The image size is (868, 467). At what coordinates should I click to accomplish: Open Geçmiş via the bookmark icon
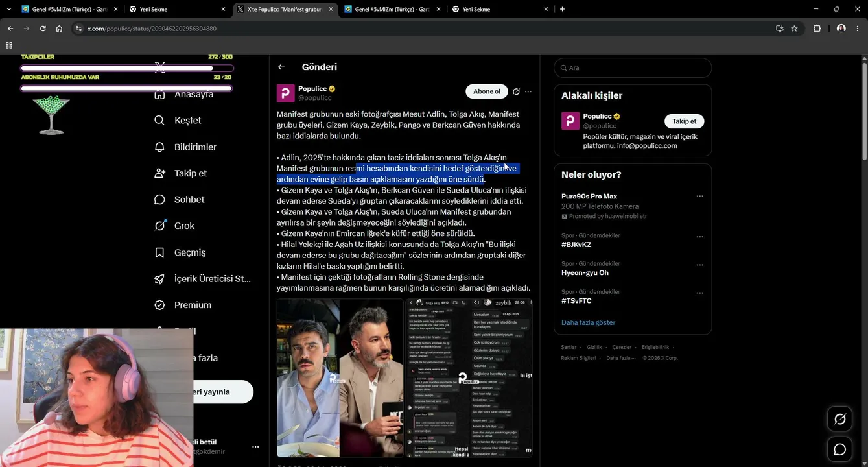(x=159, y=252)
